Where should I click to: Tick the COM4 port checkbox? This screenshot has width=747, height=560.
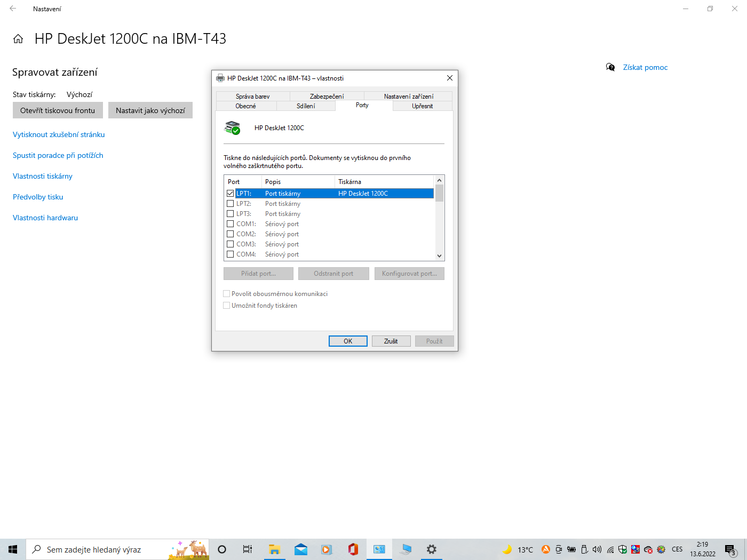[231, 254]
